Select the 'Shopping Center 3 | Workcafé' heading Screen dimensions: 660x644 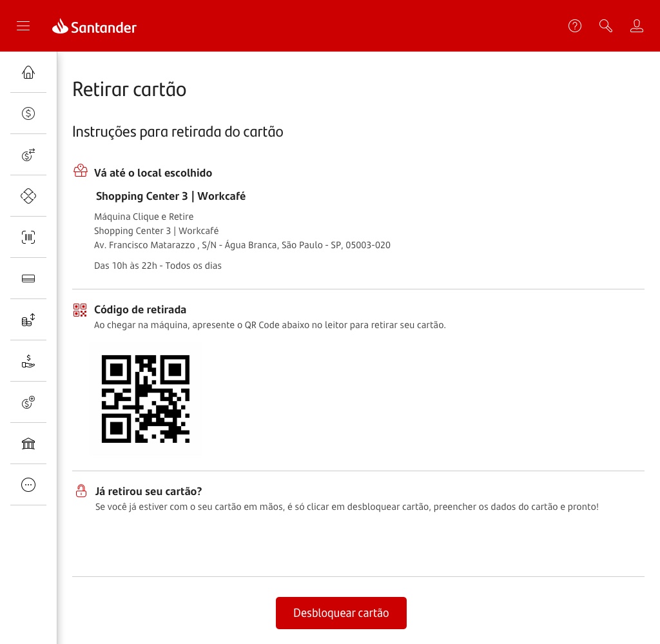171,196
